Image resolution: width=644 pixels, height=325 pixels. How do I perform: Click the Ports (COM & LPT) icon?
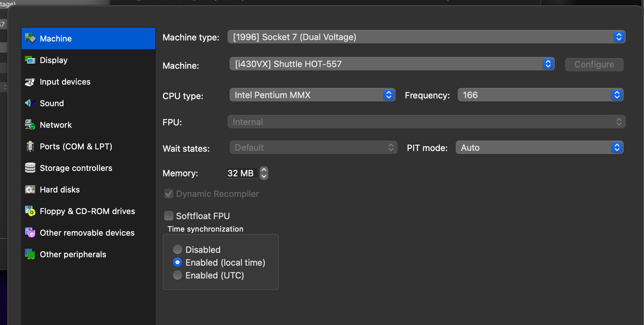point(30,146)
